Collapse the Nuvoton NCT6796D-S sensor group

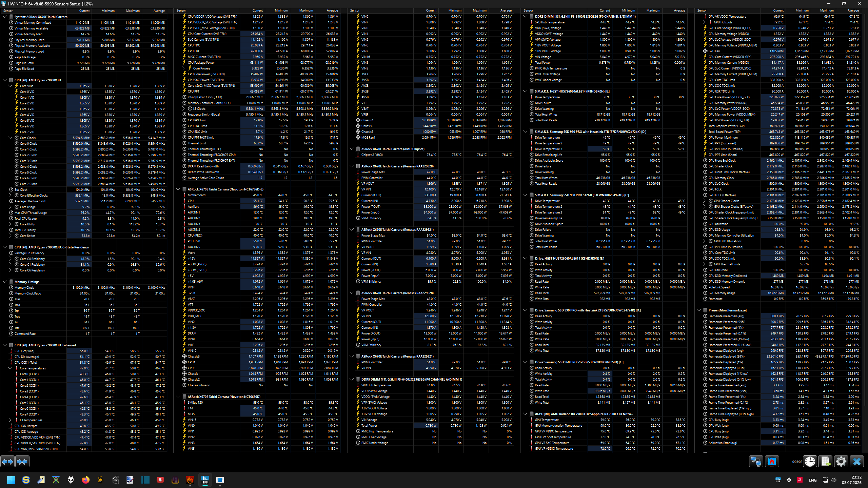coord(178,189)
